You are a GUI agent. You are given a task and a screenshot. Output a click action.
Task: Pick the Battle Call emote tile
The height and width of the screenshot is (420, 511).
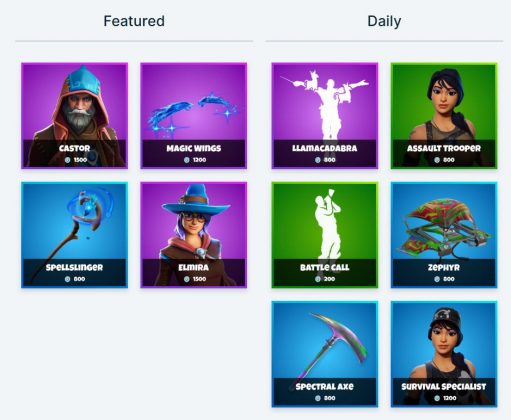(x=325, y=235)
